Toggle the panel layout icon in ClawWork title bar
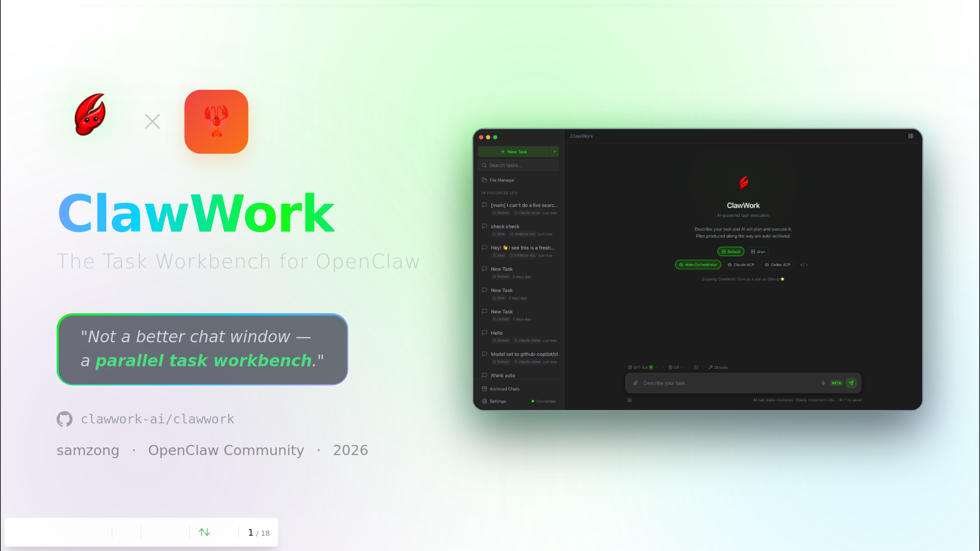 tap(911, 136)
